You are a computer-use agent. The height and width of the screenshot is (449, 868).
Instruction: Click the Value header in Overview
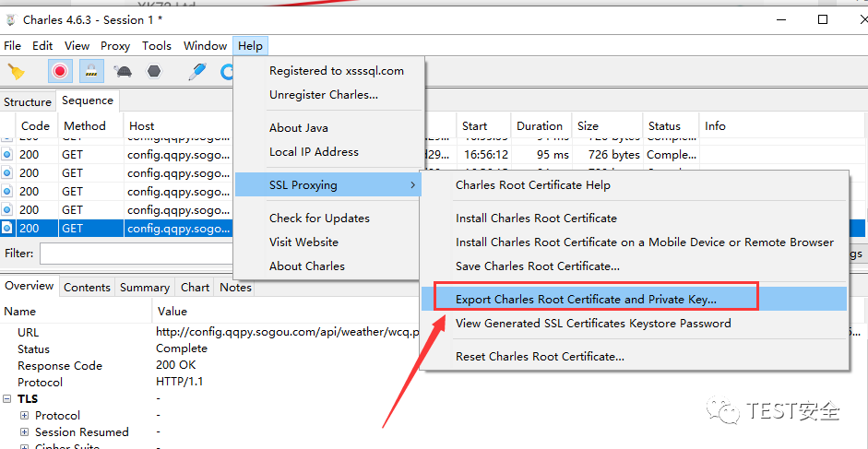click(172, 311)
